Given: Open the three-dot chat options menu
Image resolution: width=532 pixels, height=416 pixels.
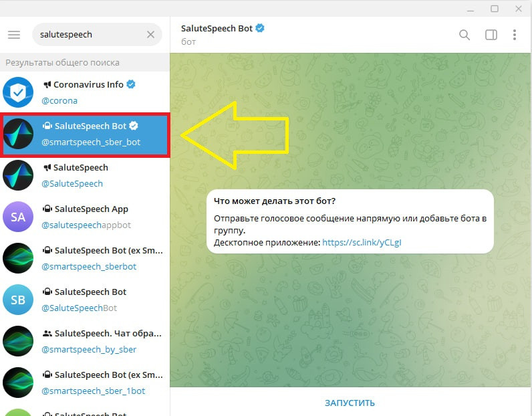Looking at the screenshot, I should (x=515, y=35).
